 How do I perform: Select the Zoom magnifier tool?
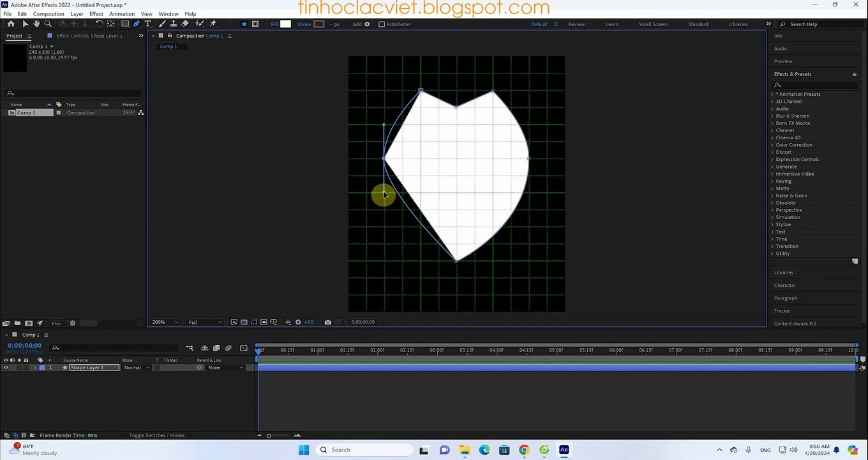[48, 24]
